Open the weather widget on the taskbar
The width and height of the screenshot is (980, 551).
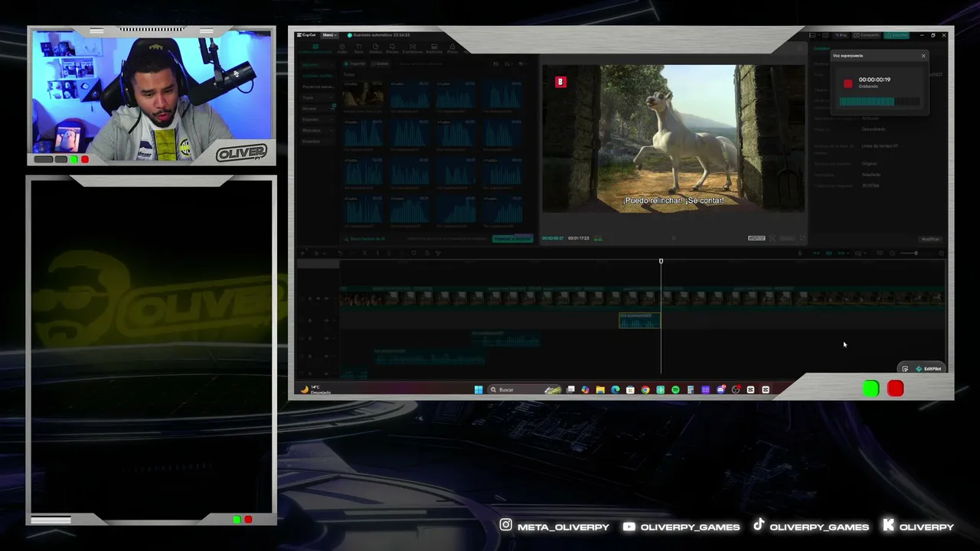(316, 390)
